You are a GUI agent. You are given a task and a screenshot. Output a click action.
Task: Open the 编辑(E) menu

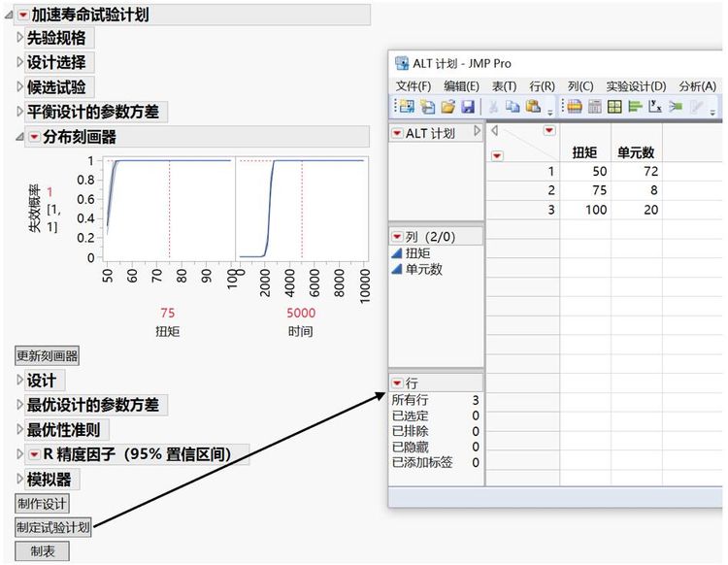pos(461,86)
